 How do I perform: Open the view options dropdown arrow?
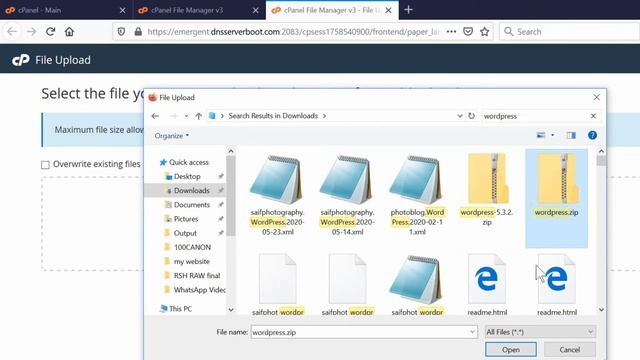click(552, 135)
